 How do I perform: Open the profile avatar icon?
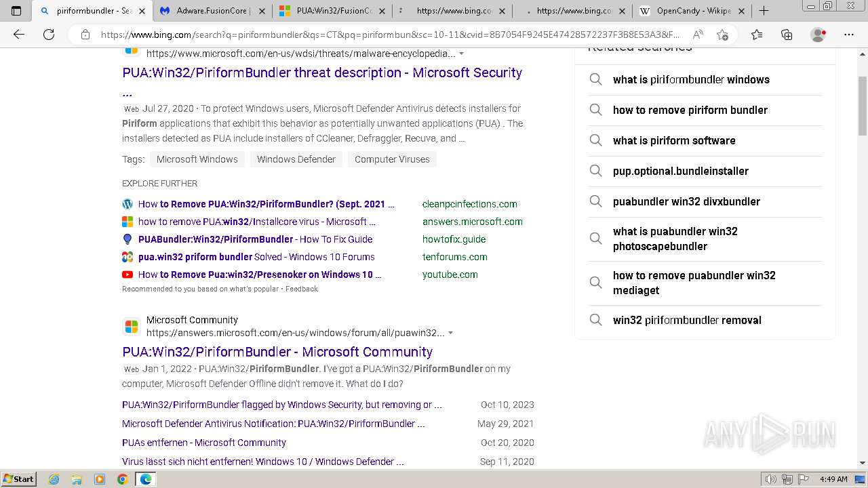click(x=818, y=35)
